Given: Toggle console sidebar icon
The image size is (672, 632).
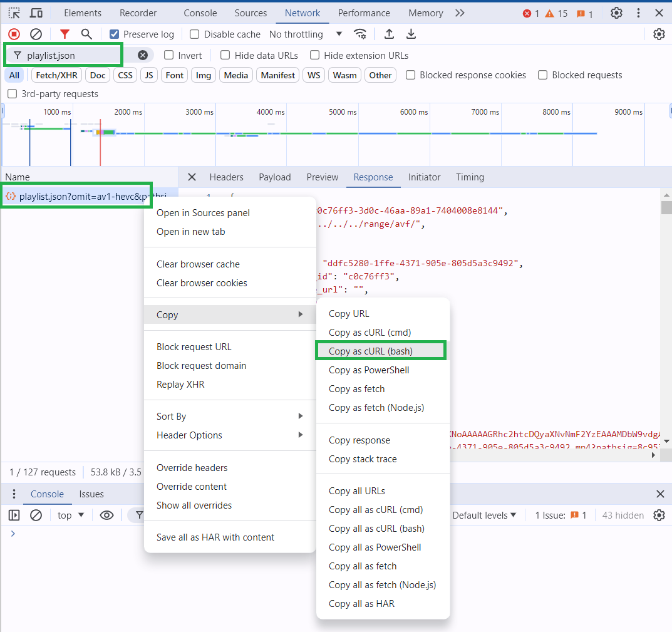Looking at the screenshot, I should point(14,515).
